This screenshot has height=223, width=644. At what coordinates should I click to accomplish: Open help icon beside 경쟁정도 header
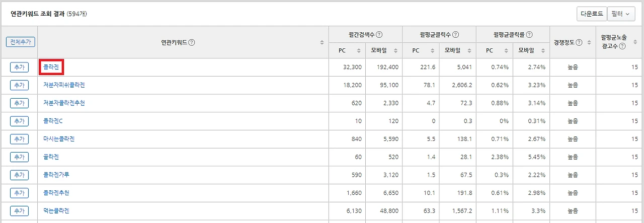pos(579,42)
